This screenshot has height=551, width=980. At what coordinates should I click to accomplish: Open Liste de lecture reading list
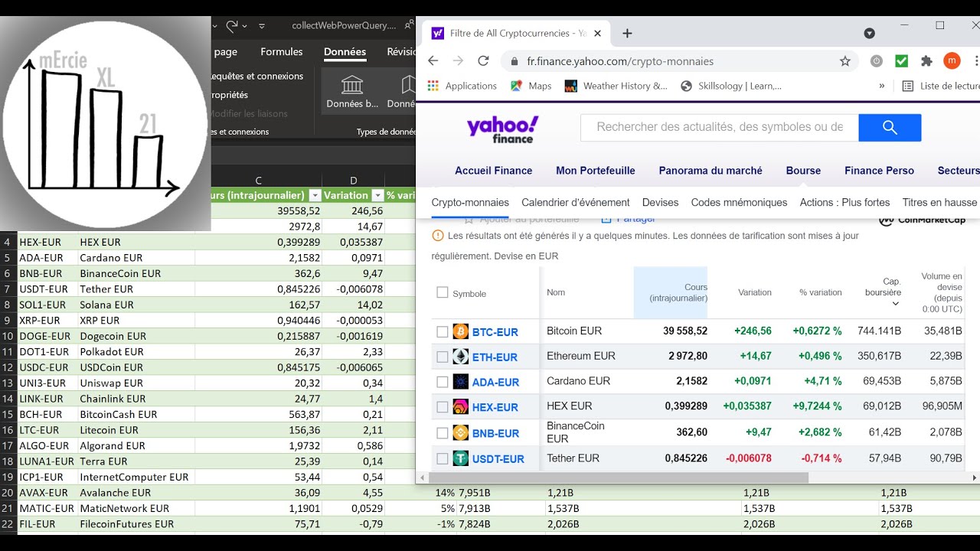[x=941, y=86]
